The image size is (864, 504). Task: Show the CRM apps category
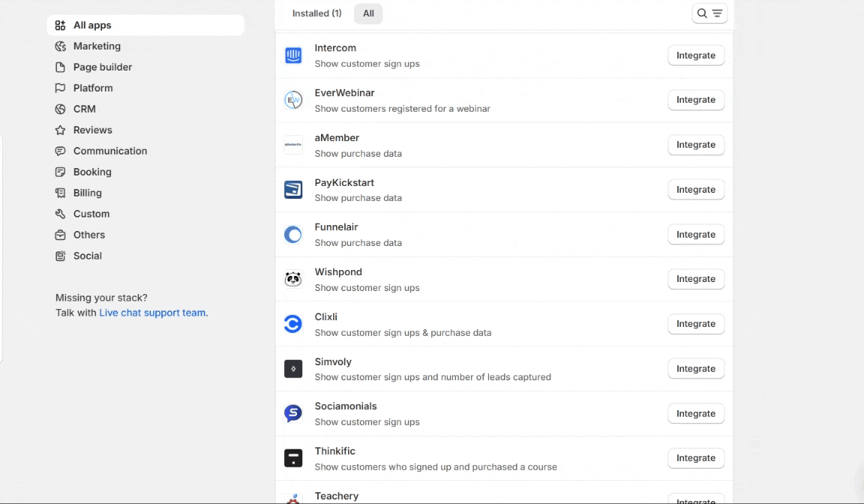pos(84,109)
